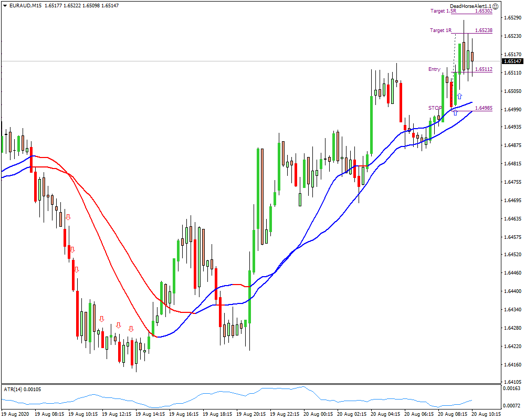Click the 1.64220 price scale label
Image resolution: width=525 pixels, height=420 pixels.
[513, 346]
